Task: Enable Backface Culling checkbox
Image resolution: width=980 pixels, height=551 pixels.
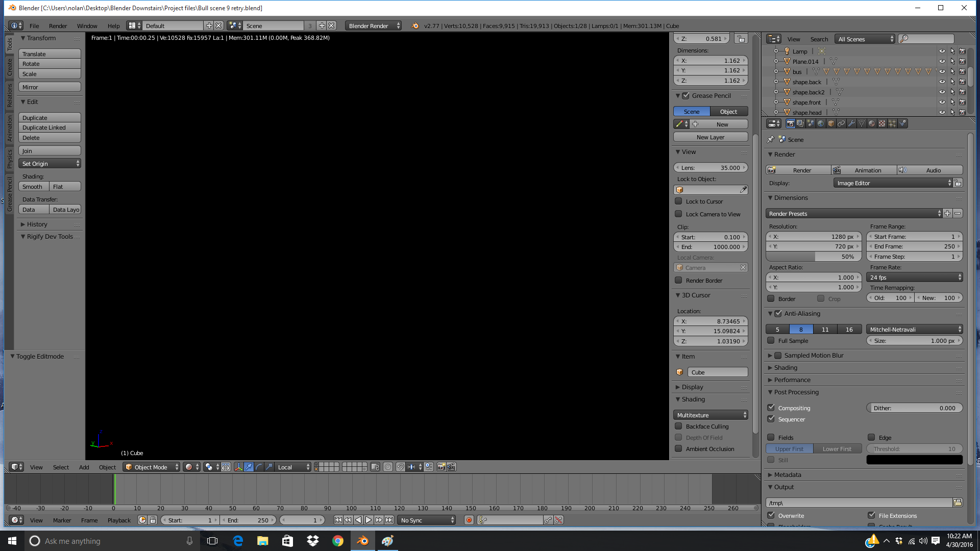Action: point(678,426)
